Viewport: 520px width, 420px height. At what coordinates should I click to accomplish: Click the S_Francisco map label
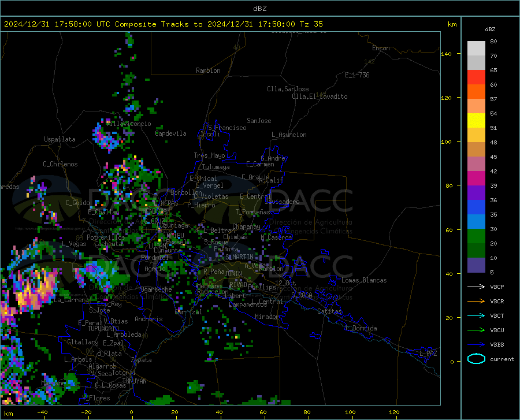[x=227, y=128]
